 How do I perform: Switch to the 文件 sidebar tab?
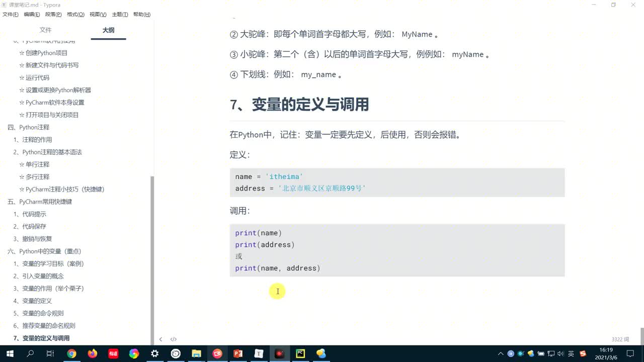(46, 30)
